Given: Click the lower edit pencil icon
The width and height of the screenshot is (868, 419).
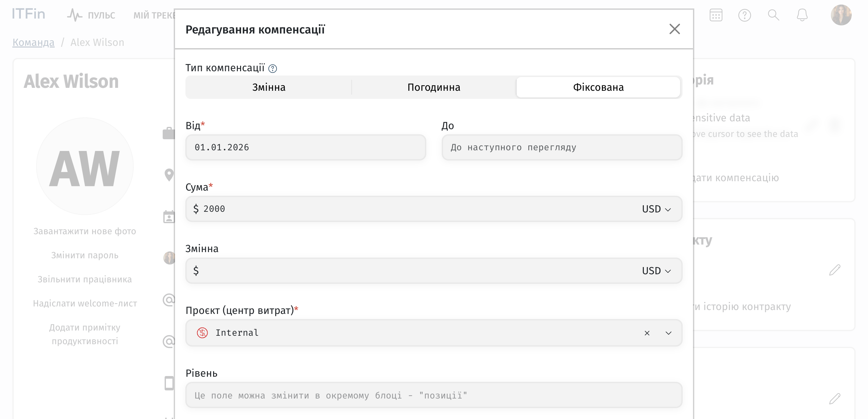Looking at the screenshot, I should [x=834, y=399].
